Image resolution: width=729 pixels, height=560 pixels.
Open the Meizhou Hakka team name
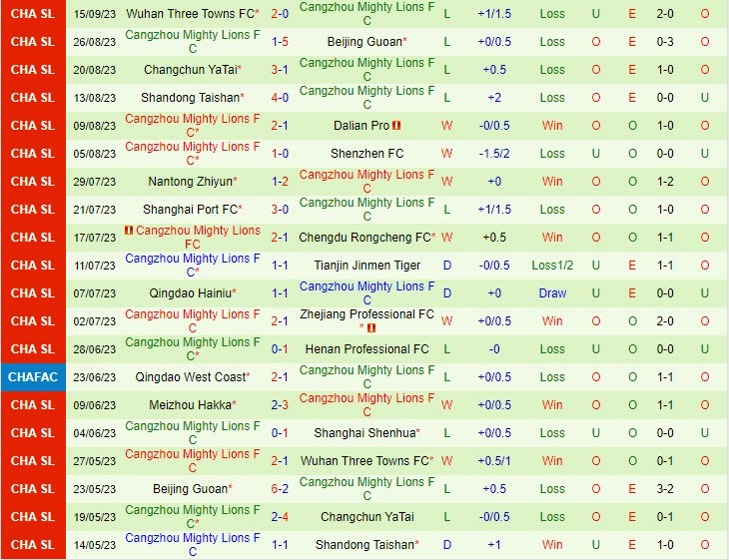click(x=190, y=405)
